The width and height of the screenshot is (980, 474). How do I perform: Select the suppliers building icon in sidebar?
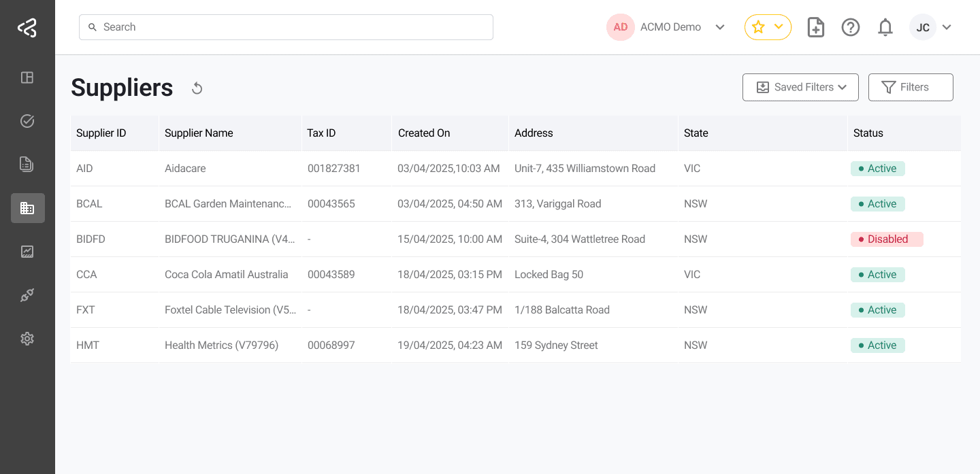pos(28,208)
